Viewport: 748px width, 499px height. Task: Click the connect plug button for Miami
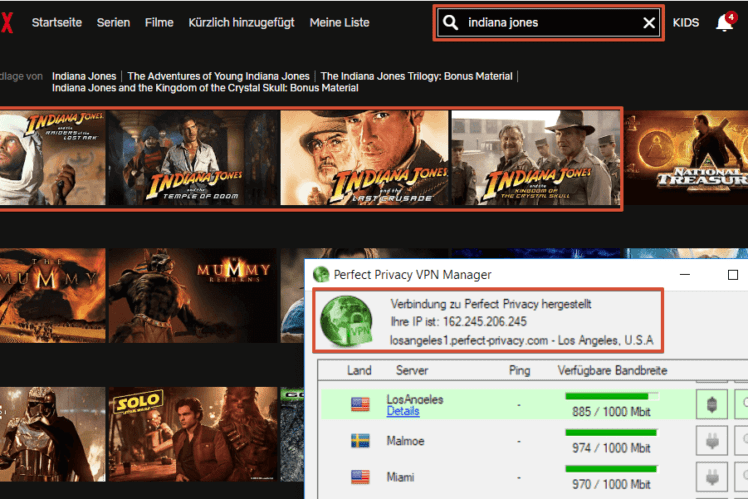[x=712, y=477]
